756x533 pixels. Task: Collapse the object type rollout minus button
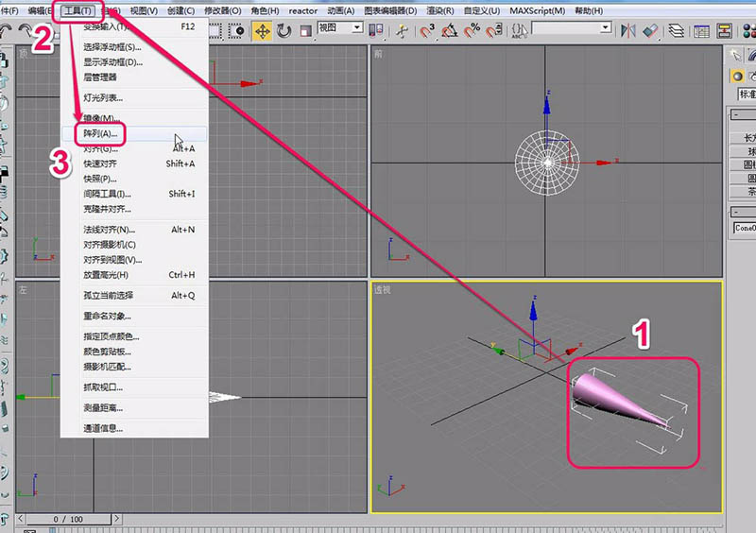tap(735, 114)
